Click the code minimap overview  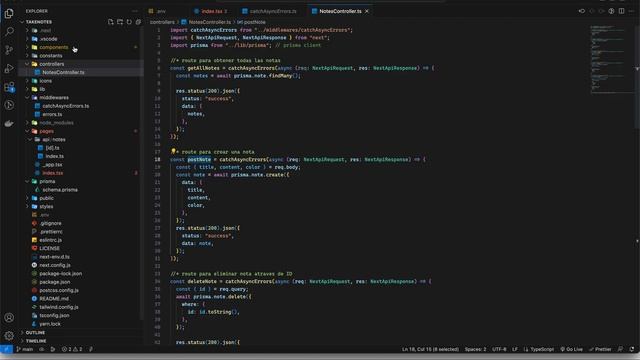611,60
